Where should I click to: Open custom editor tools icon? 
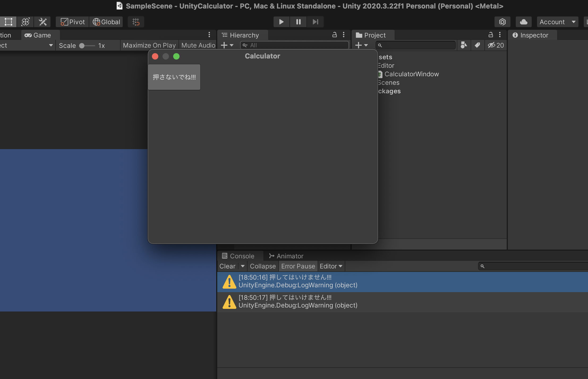pyautogui.click(x=42, y=22)
